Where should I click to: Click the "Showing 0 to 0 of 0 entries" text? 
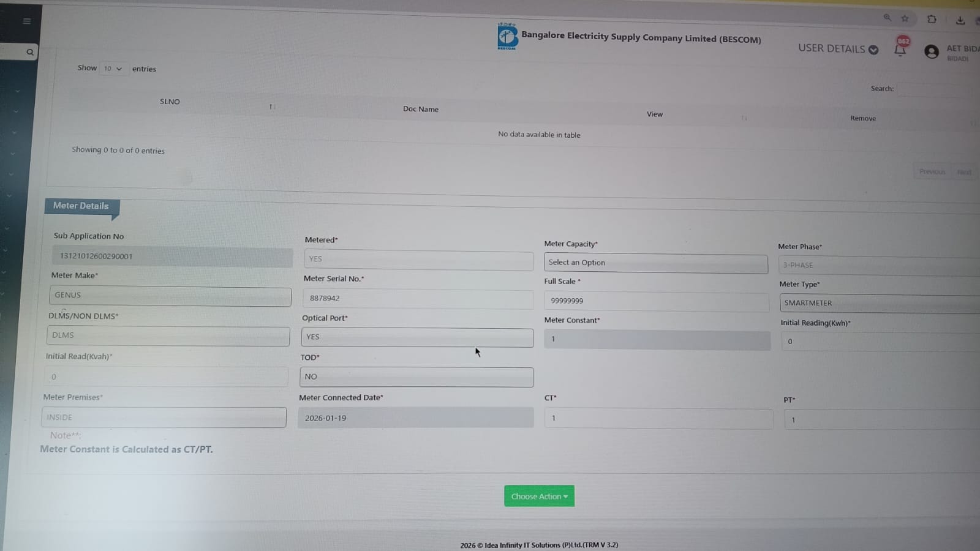click(x=118, y=150)
